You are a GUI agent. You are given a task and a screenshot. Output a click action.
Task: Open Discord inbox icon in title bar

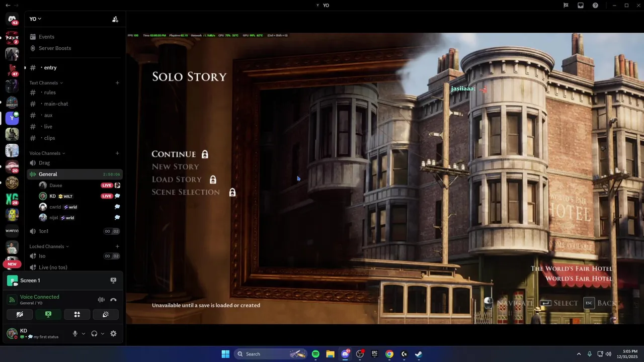coord(581,5)
